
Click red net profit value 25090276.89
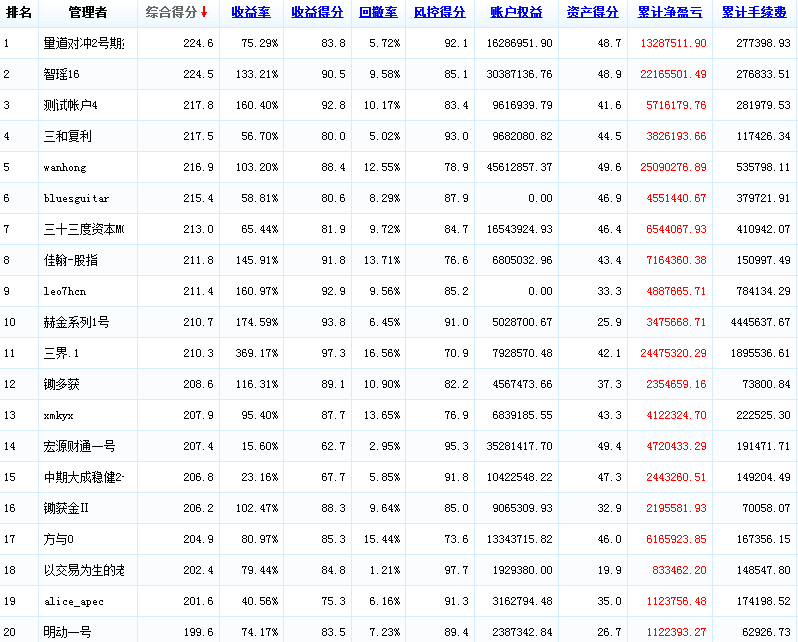[672, 167]
